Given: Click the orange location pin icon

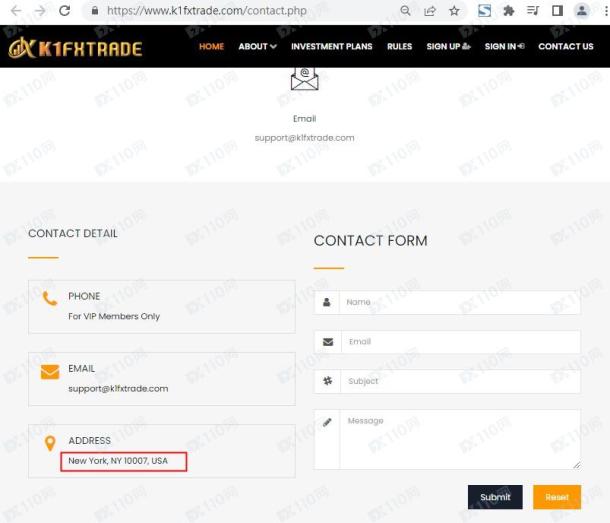Looking at the screenshot, I should [x=50, y=444].
